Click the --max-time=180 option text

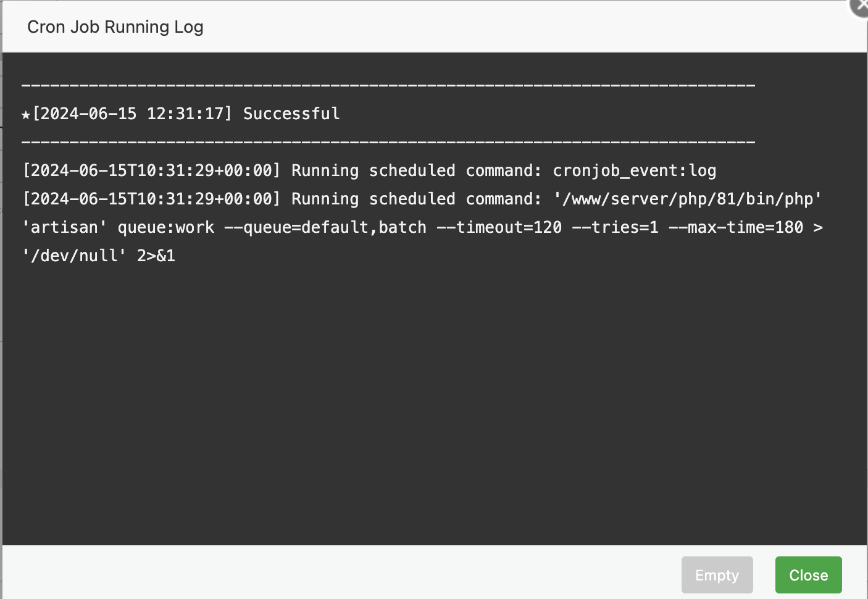tap(736, 227)
